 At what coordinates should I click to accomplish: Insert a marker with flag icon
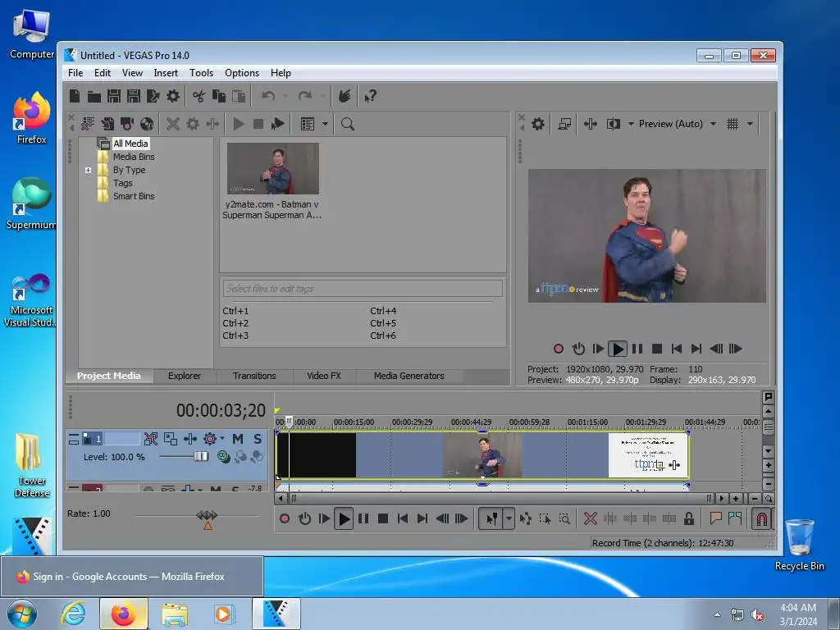coord(715,518)
